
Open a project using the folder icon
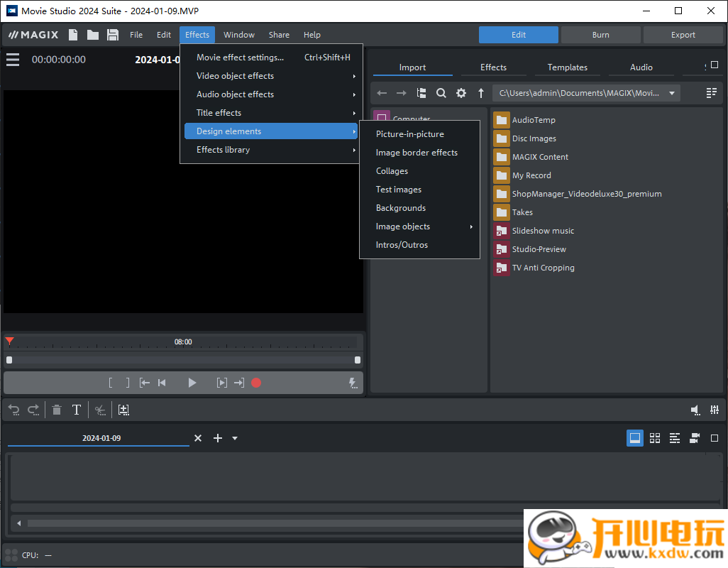[93, 35]
